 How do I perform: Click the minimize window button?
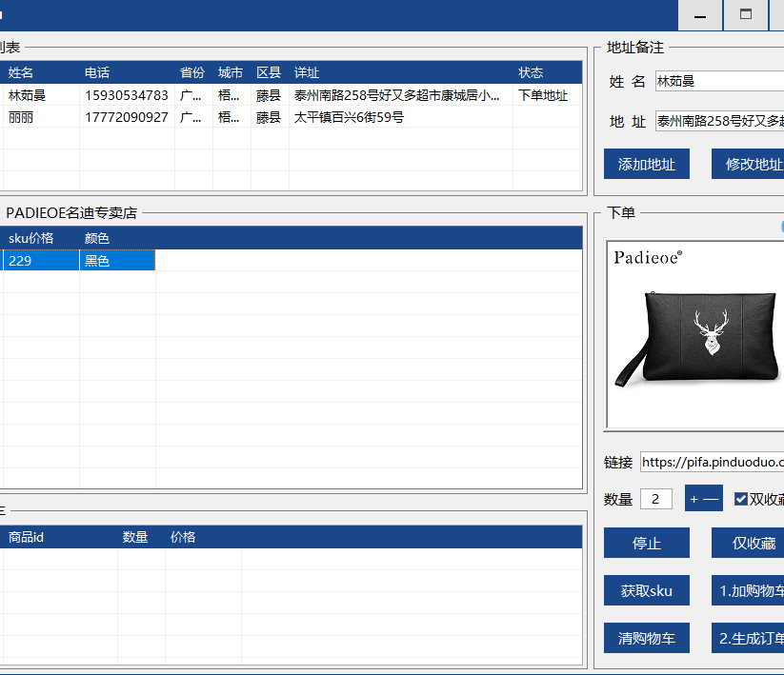click(x=700, y=16)
